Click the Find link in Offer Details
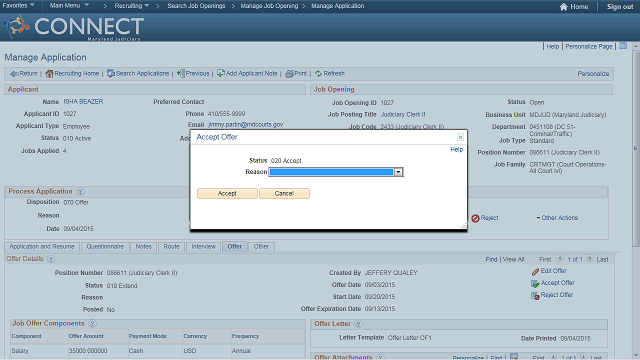This screenshot has width=640, height=360. point(491,259)
